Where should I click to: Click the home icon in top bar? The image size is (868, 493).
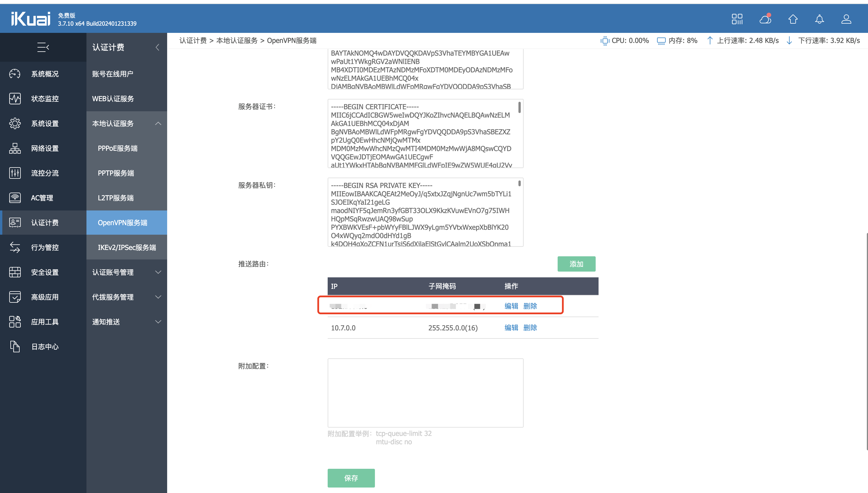[x=792, y=19]
